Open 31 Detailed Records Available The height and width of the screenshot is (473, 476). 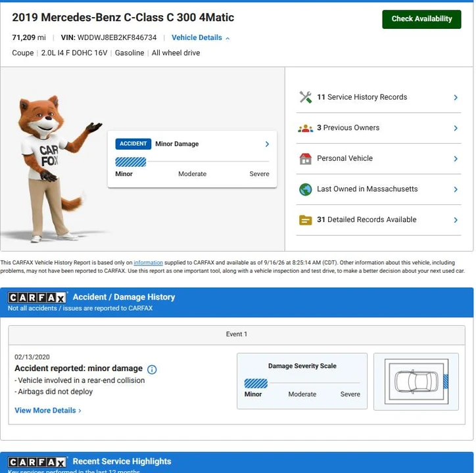[379, 220]
